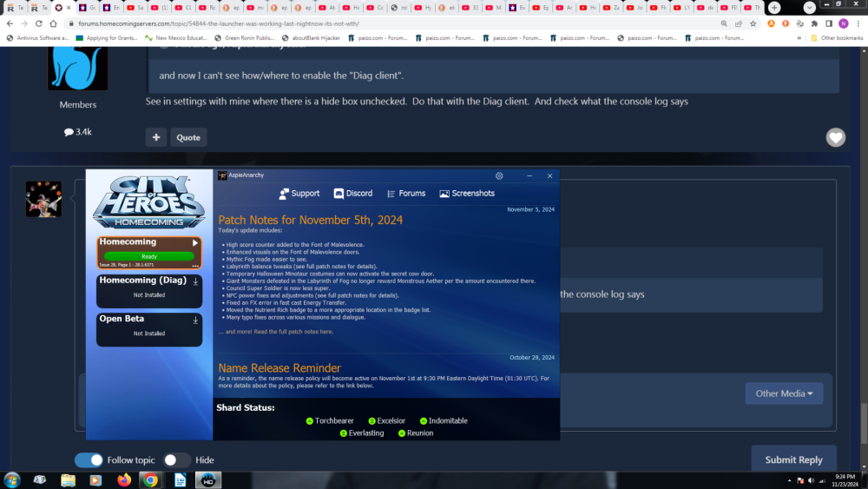Open the Chrome three-dot menu
The width and height of the screenshot is (868, 489).
point(858,23)
